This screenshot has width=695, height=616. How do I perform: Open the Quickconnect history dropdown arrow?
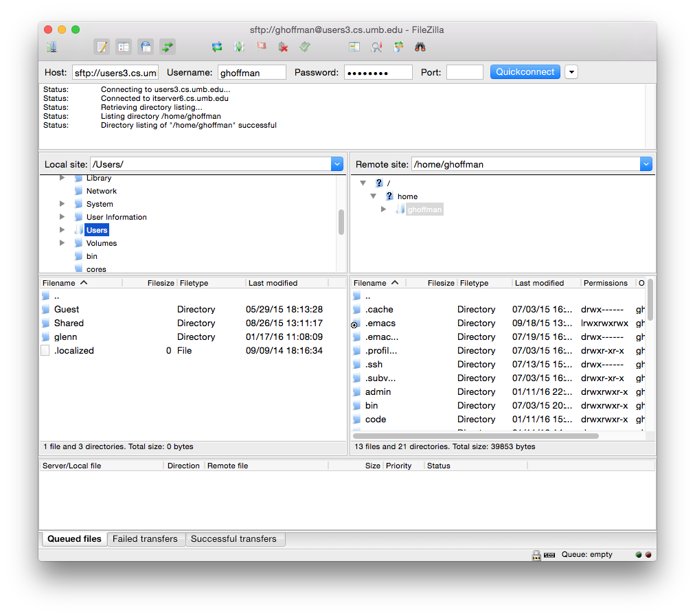(572, 72)
